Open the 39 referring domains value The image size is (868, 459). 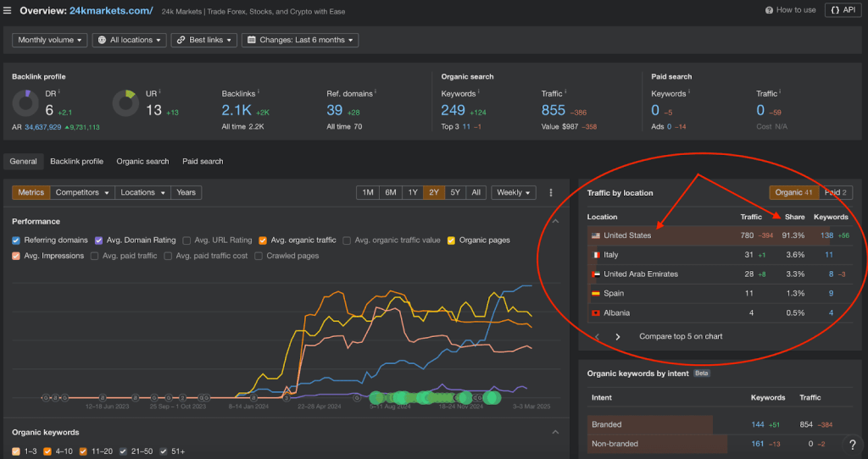click(334, 110)
